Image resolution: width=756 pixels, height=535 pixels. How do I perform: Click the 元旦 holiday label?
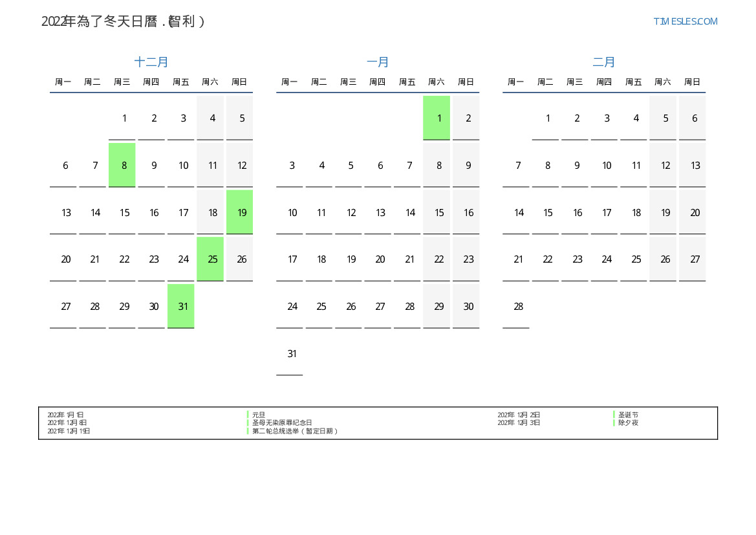coord(259,415)
